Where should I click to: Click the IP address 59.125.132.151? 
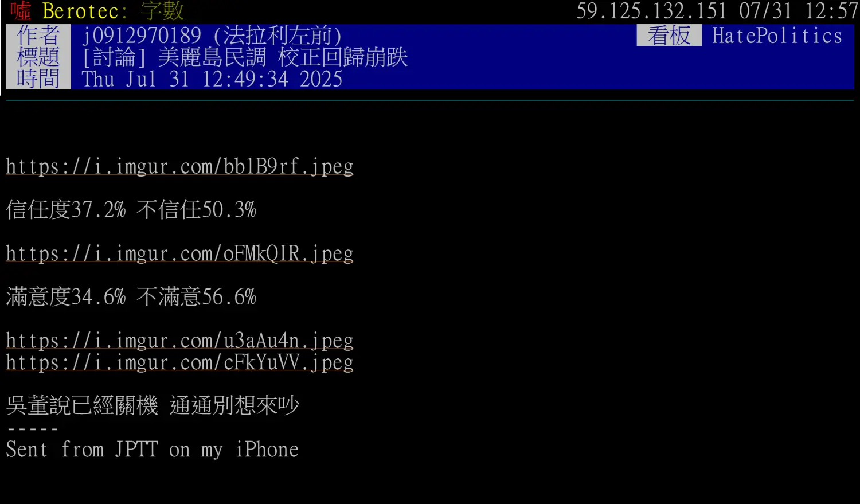[x=651, y=11]
